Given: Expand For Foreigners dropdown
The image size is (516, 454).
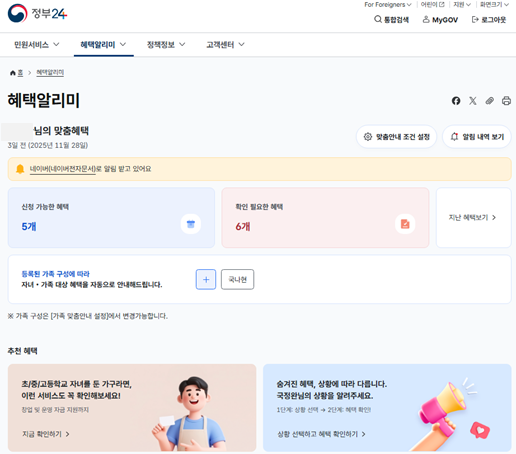Looking at the screenshot, I should [x=388, y=5].
